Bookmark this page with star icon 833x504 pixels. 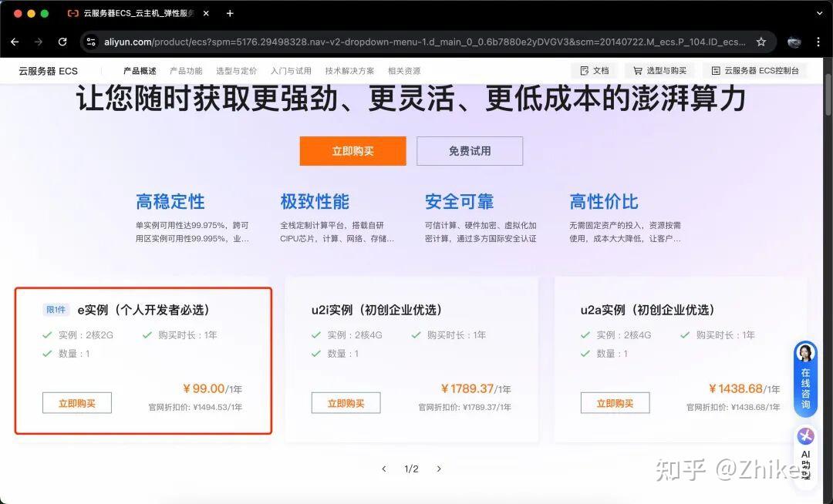(761, 42)
